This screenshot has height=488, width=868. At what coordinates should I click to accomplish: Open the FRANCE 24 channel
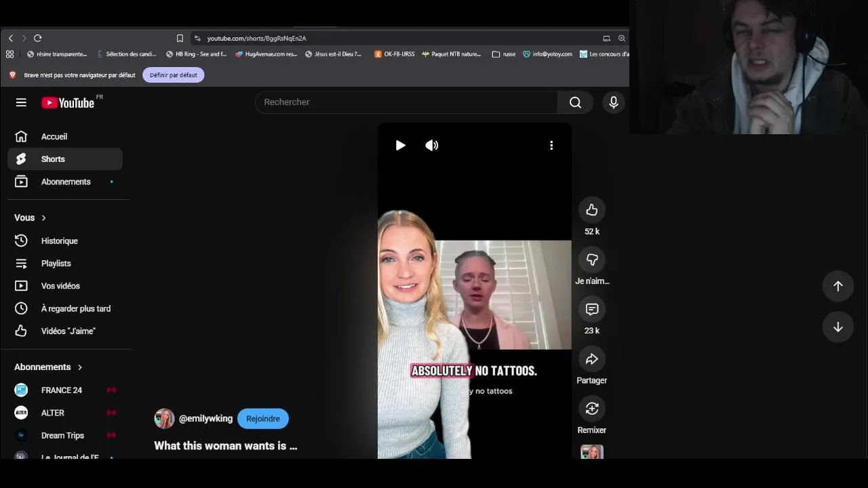click(65, 390)
